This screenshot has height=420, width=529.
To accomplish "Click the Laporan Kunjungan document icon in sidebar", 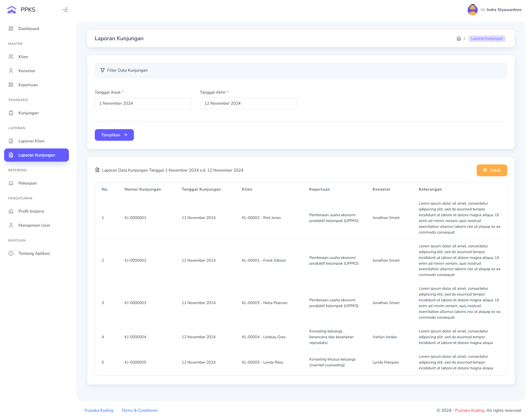I will coord(11,155).
